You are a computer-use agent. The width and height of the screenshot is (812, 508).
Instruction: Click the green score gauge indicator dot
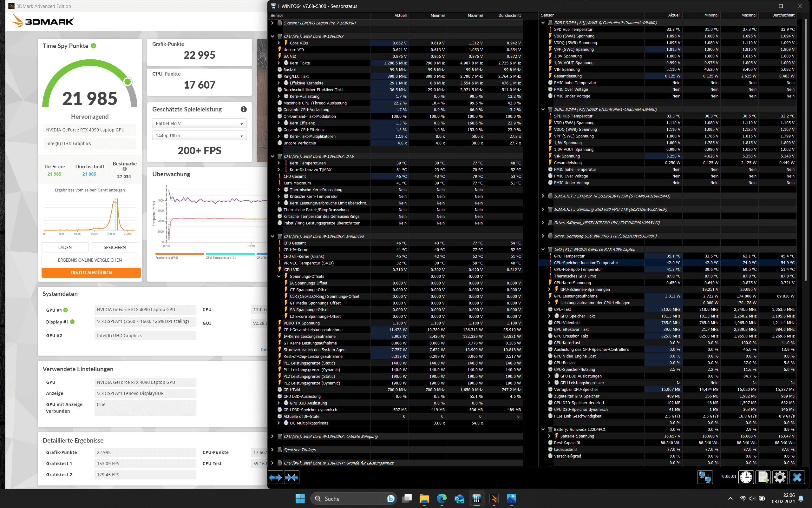click(128, 82)
